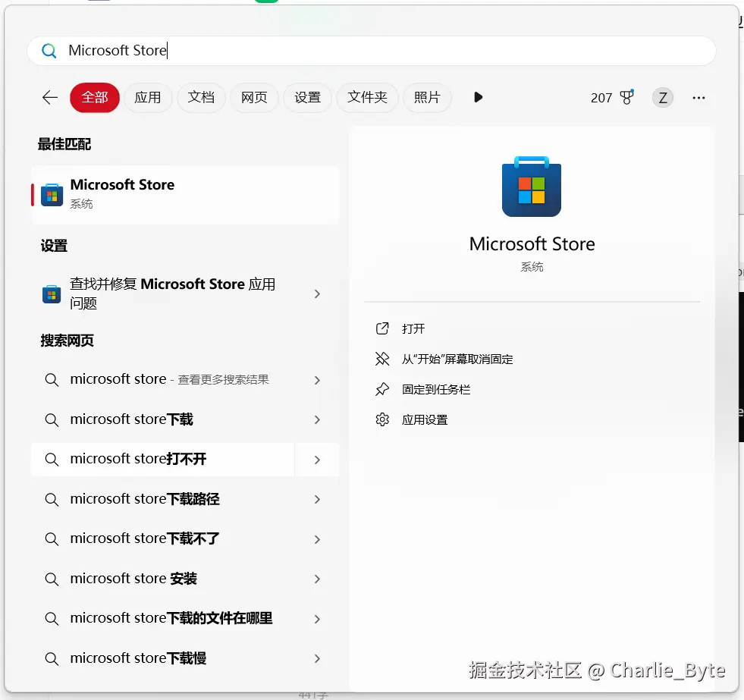
Task: Click the 207 rewards points count
Action: pyautogui.click(x=601, y=98)
